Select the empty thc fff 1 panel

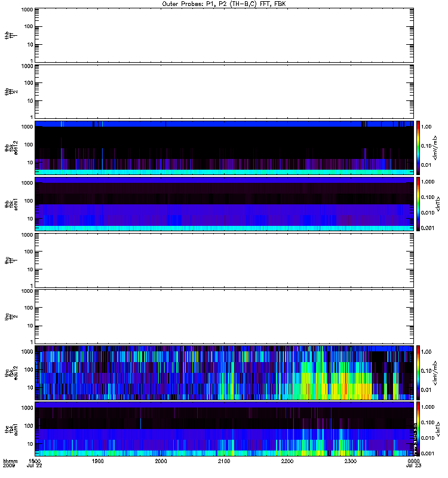[225, 261]
